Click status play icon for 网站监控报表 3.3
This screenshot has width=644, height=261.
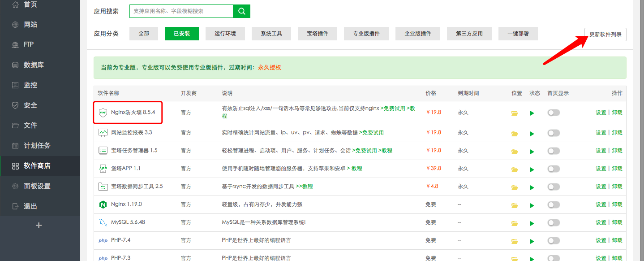tap(532, 133)
